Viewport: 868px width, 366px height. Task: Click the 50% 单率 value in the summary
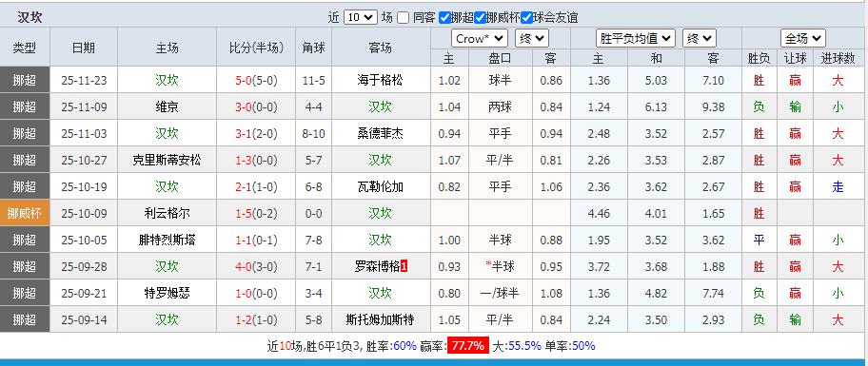[583, 346]
